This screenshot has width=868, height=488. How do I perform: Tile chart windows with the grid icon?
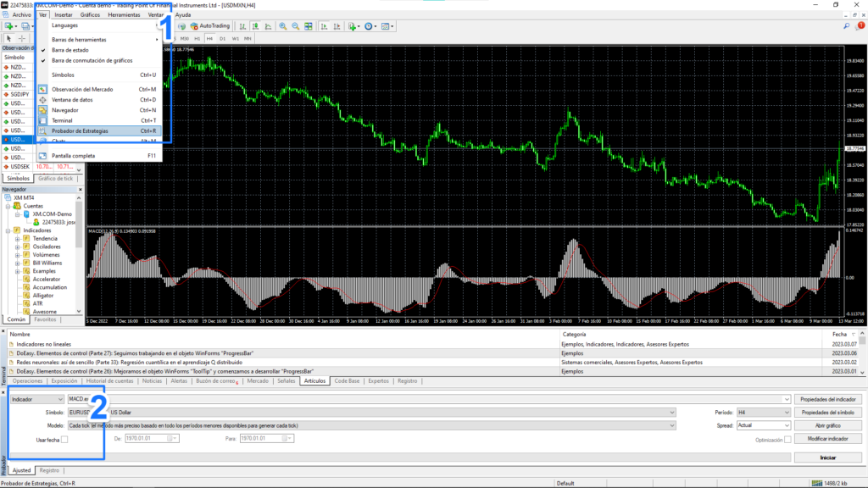pyautogui.click(x=309, y=26)
